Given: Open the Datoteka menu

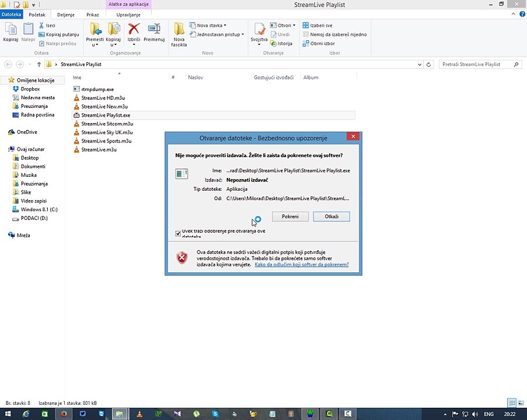Looking at the screenshot, I should (12, 15).
